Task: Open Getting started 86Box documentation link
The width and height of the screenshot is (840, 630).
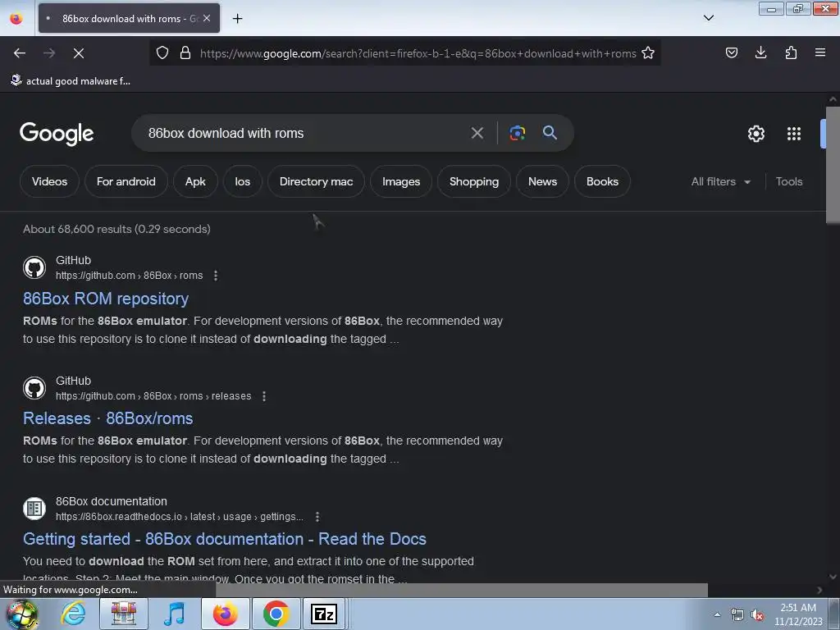Action: 225,539
